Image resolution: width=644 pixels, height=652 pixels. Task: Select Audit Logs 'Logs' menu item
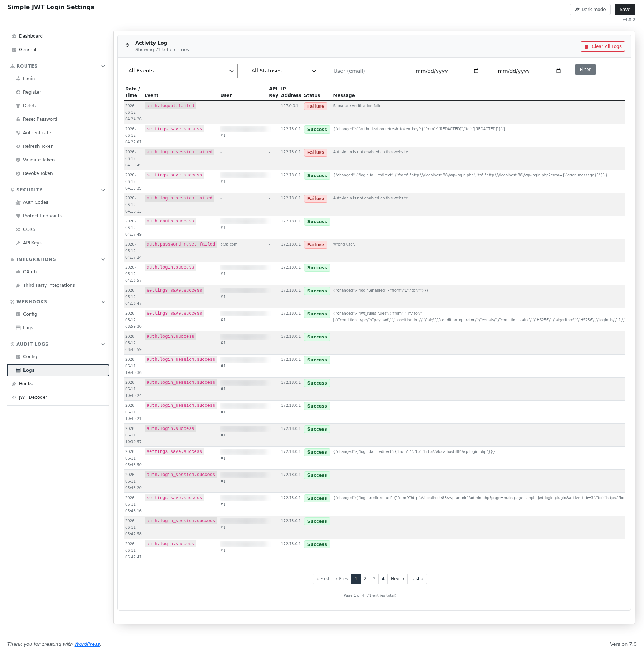(x=58, y=370)
